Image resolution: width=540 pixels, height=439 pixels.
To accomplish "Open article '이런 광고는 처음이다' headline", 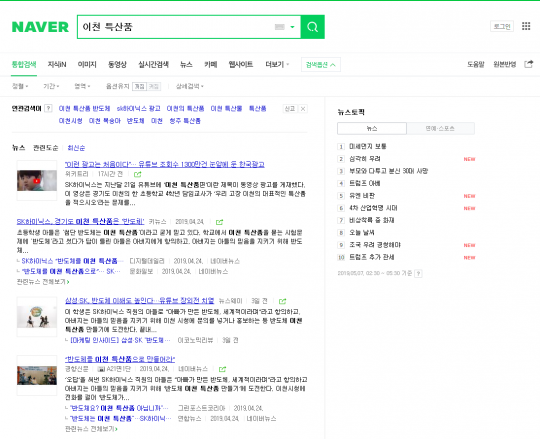I will tap(165, 164).
